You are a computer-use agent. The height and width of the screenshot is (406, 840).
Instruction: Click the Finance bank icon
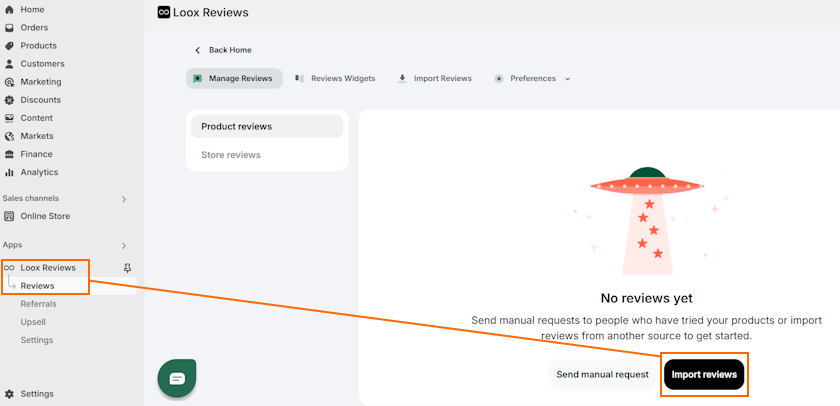click(9, 154)
